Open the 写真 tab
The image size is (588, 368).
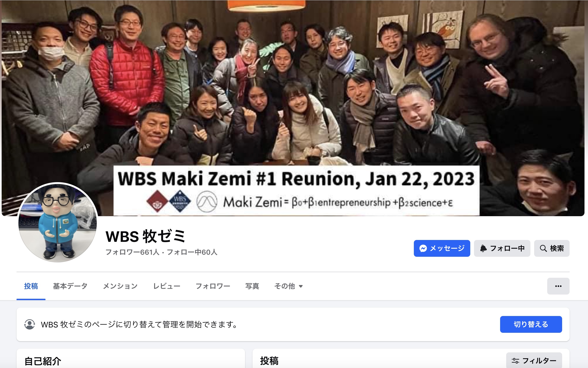coord(252,286)
